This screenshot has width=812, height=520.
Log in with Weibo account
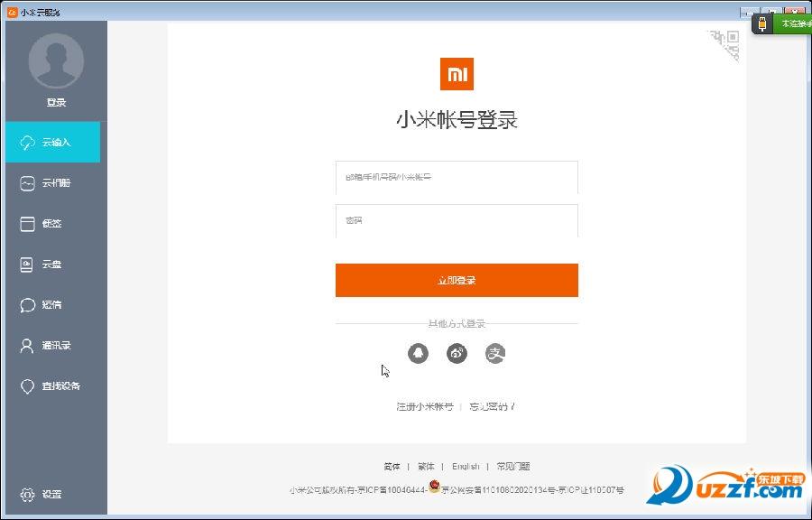[457, 353]
